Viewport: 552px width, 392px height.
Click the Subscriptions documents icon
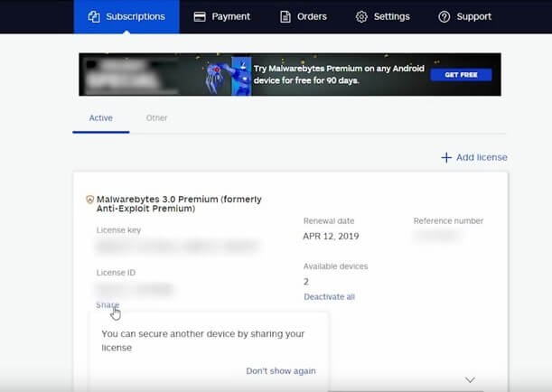[x=94, y=16]
